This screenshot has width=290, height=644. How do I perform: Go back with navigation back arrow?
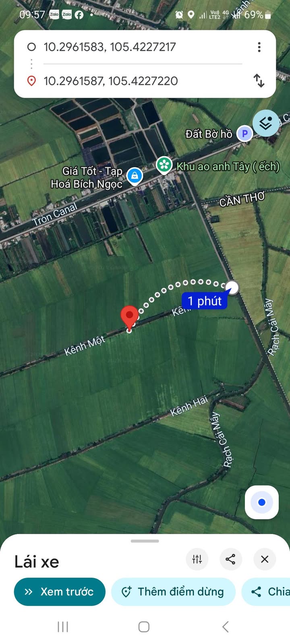click(226, 627)
